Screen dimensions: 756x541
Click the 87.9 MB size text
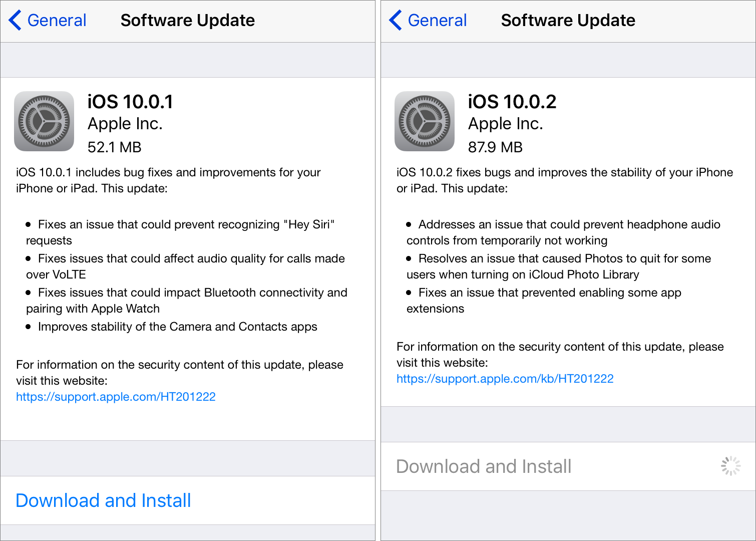(x=495, y=147)
